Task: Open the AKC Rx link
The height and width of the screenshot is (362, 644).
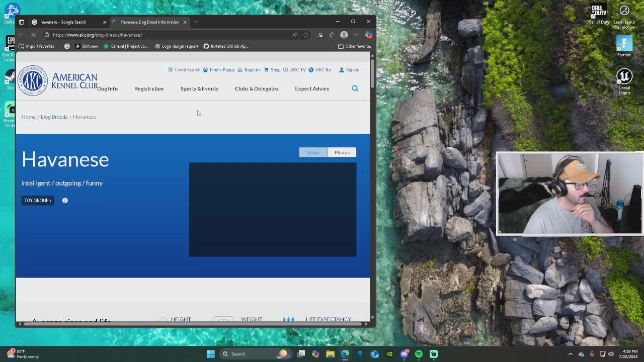Action: pyautogui.click(x=320, y=70)
